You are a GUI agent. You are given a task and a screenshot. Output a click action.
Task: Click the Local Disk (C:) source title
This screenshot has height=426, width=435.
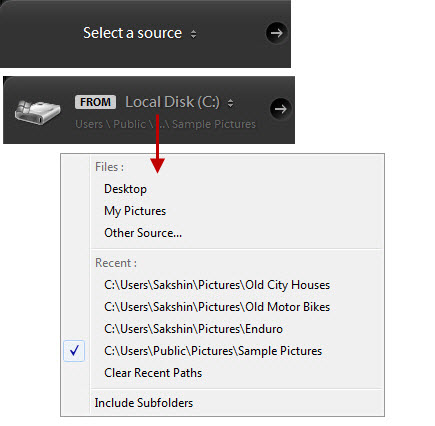[x=172, y=102]
